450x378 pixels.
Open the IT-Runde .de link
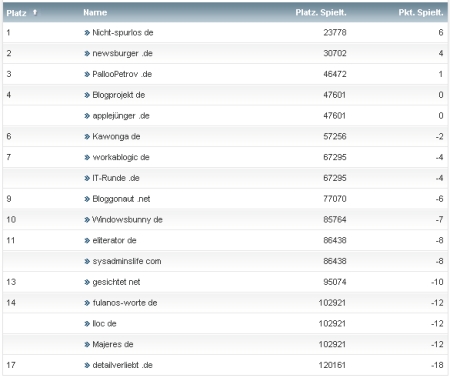(116, 178)
